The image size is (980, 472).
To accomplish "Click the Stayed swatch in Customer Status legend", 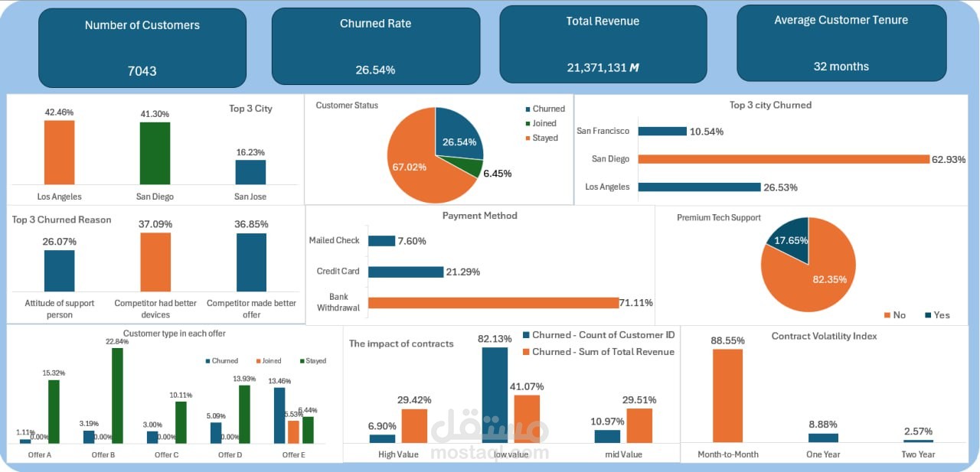I will (528, 138).
